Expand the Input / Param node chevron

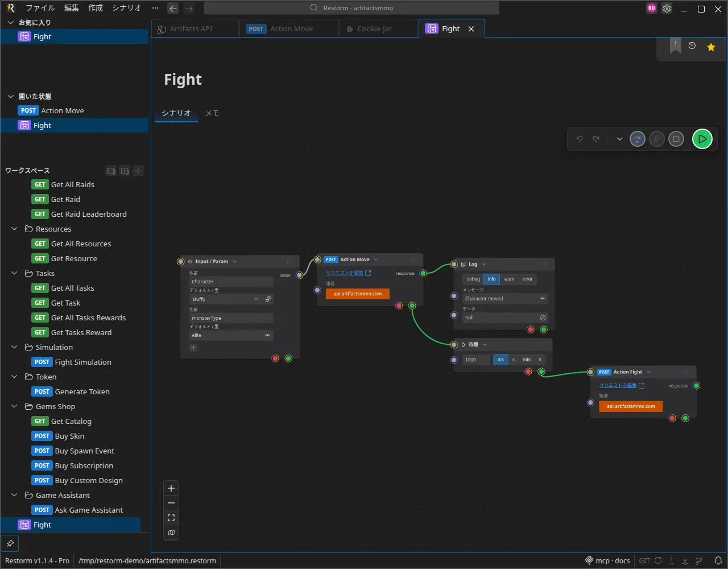click(x=234, y=261)
